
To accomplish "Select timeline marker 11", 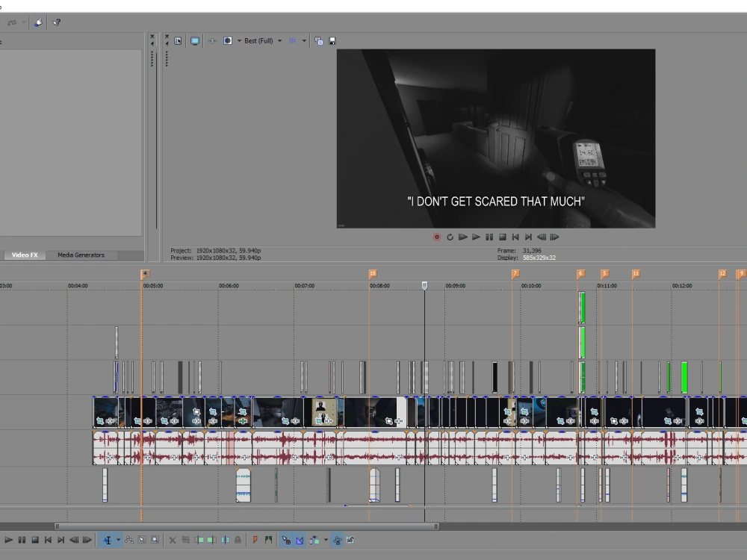I will click(x=636, y=274).
